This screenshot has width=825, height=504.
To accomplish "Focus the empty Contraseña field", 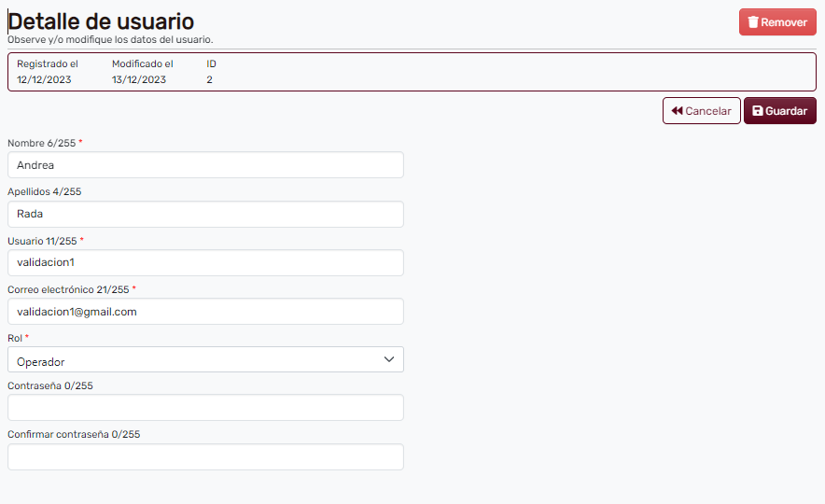I will coord(205,408).
